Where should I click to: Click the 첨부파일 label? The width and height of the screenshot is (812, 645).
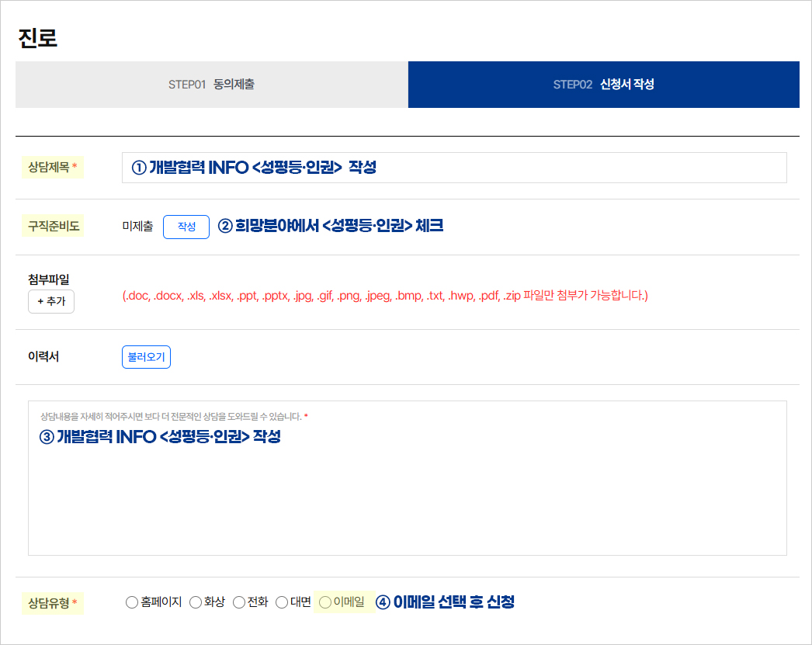click(49, 279)
